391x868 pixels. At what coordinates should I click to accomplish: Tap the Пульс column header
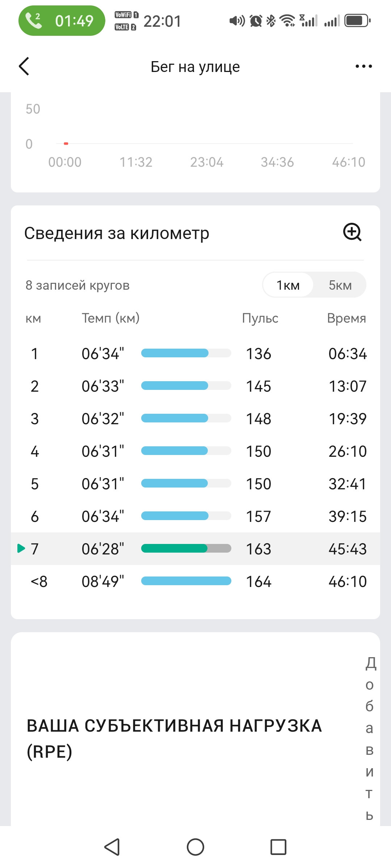pos(260,318)
